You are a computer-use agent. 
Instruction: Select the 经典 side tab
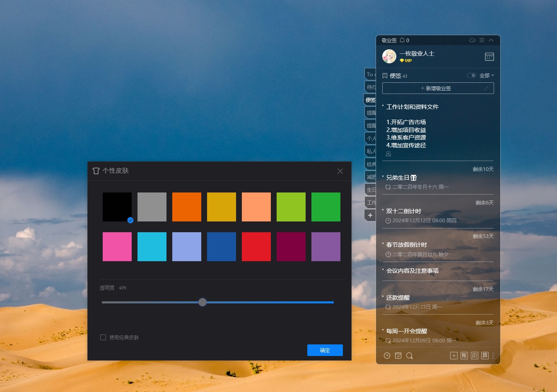(x=371, y=164)
